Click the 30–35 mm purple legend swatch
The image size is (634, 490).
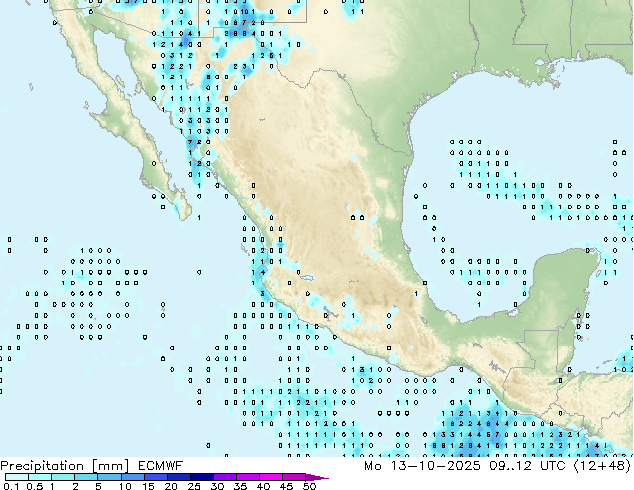pyautogui.click(x=225, y=477)
